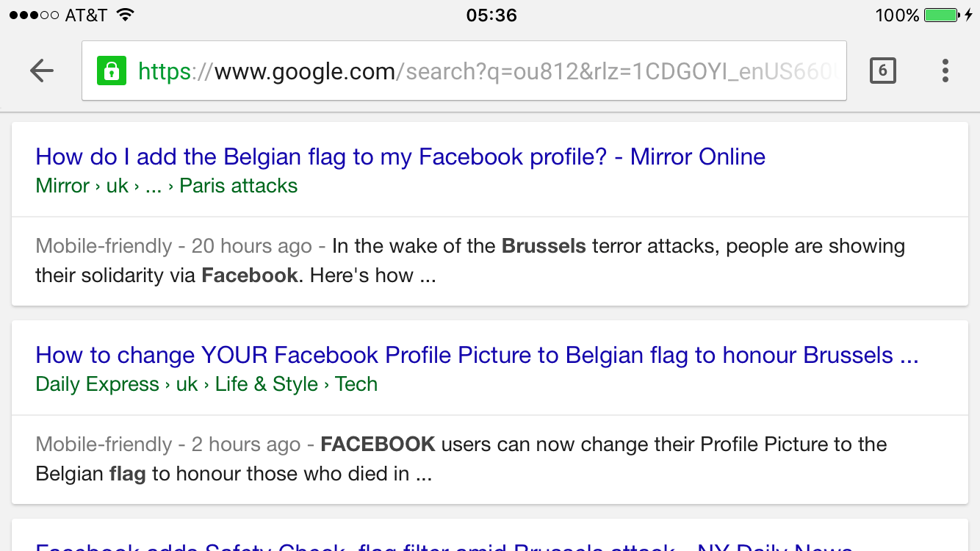Open the NY Daily News Safety Check result
The width and height of the screenshot is (980, 551).
pos(444,546)
